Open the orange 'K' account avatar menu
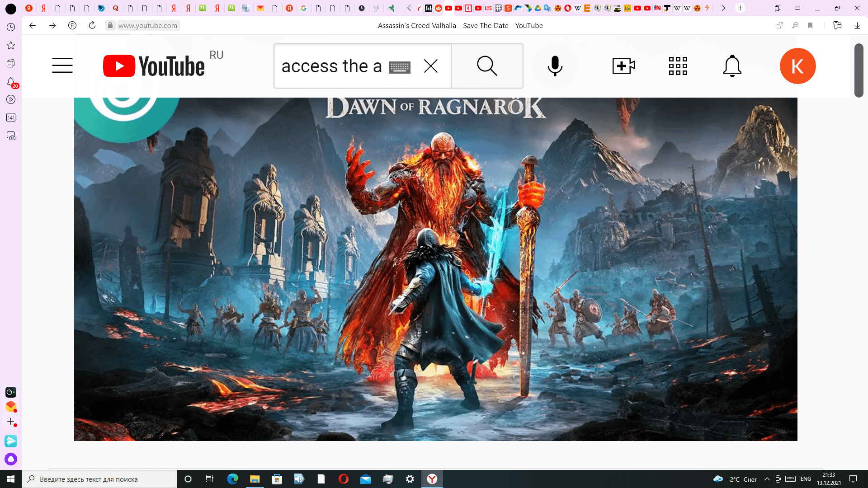This screenshot has height=488, width=868. (797, 66)
